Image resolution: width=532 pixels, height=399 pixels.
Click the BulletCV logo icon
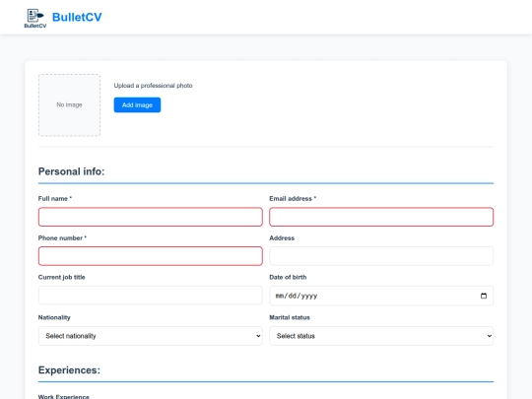pyautogui.click(x=35, y=18)
